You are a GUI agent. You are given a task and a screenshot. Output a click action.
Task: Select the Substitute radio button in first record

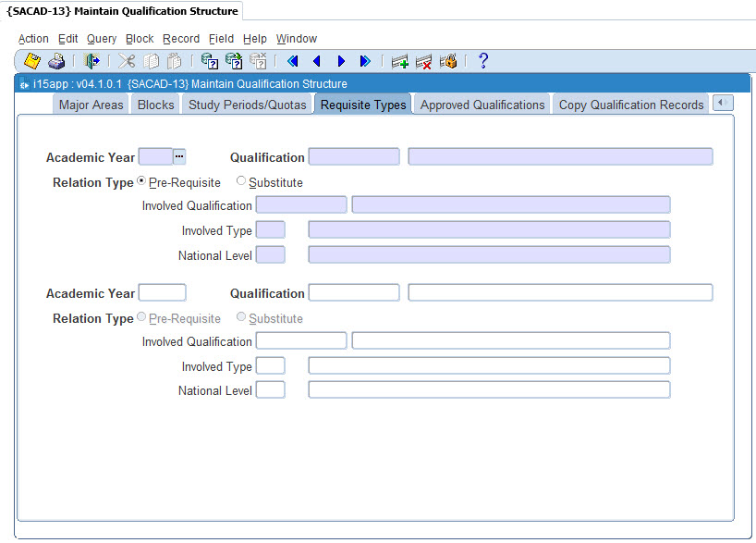point(241,181)
